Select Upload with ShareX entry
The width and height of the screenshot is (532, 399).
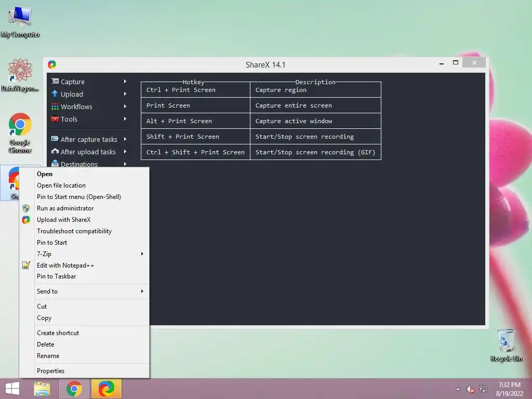tap(84, 220)
